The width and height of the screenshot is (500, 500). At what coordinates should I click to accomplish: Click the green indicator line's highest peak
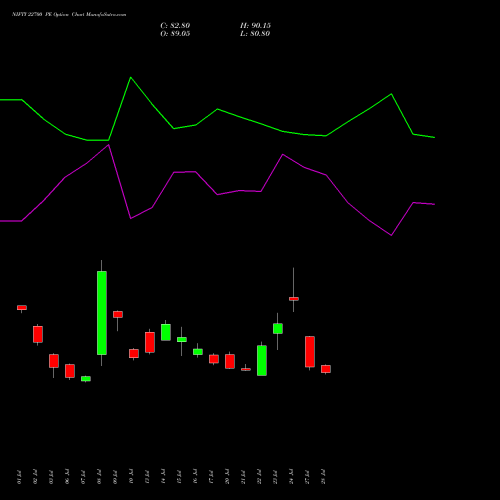pos(131,78)
